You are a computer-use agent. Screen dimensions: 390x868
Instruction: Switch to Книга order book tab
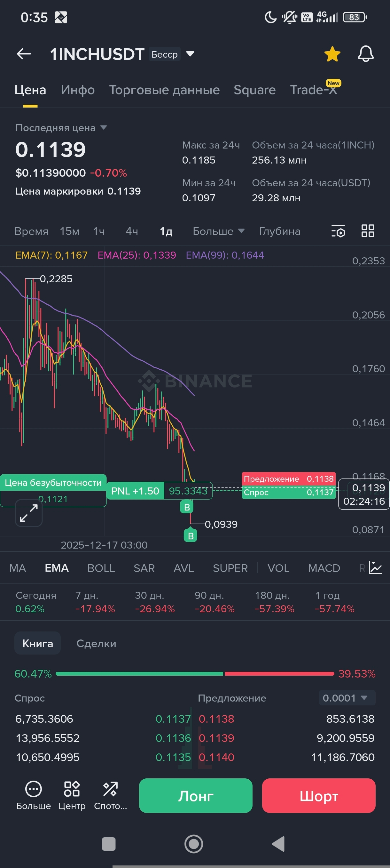point(38,643)
